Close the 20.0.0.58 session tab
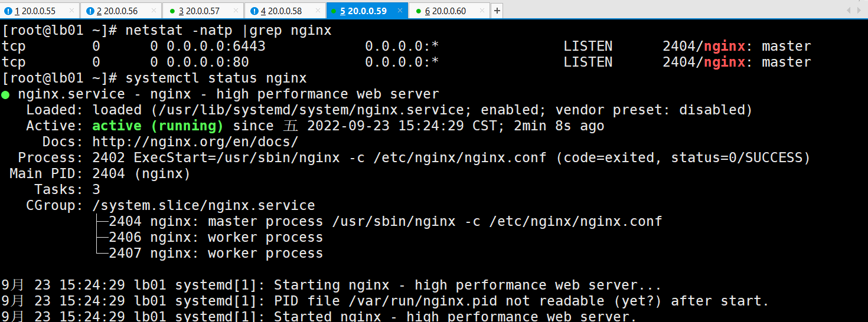Image resolution: width=868 pixels, height=322 pixels. click(x=317, y=11)
